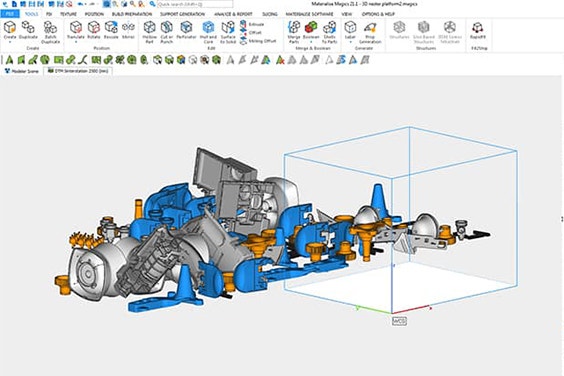Click the Offset command

(x=251, y=32)
